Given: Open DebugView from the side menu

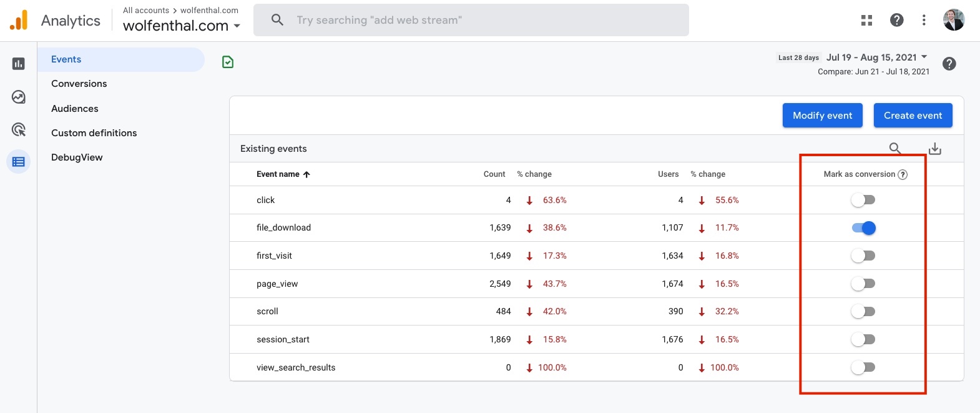Looking at the screenshot, I should point(77,157).
